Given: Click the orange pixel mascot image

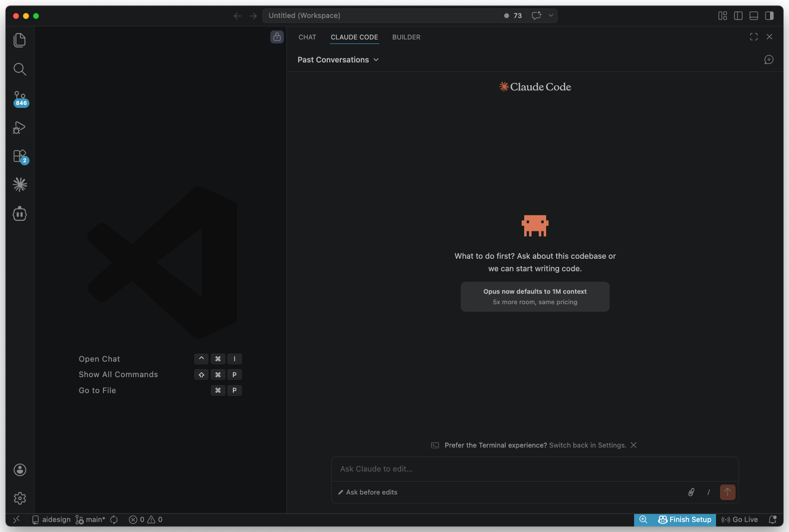Looking at the screenshot, I should point(535,226).
